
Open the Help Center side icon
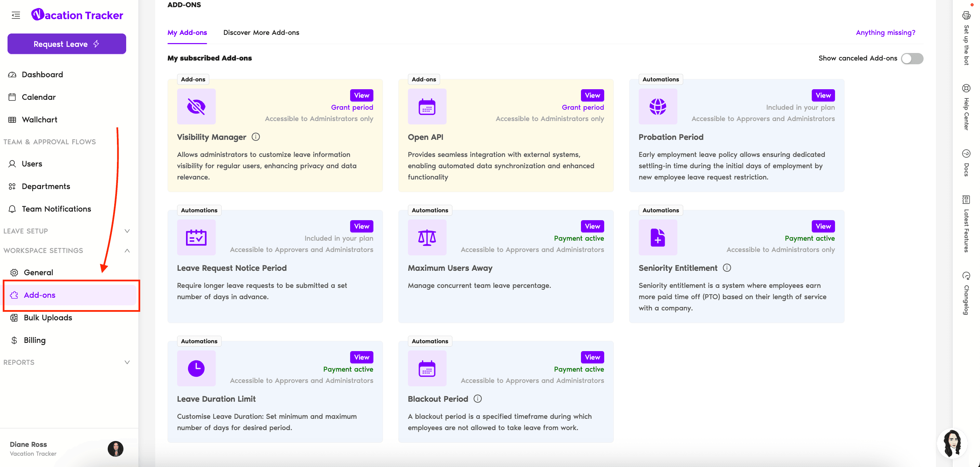[x=966, y=89]
